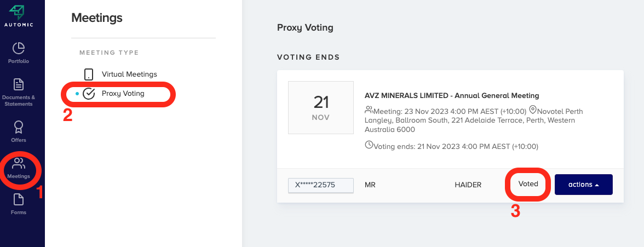Click the 21 NOV date tile
Screen dimensions: 644x247
click(321, 107)
